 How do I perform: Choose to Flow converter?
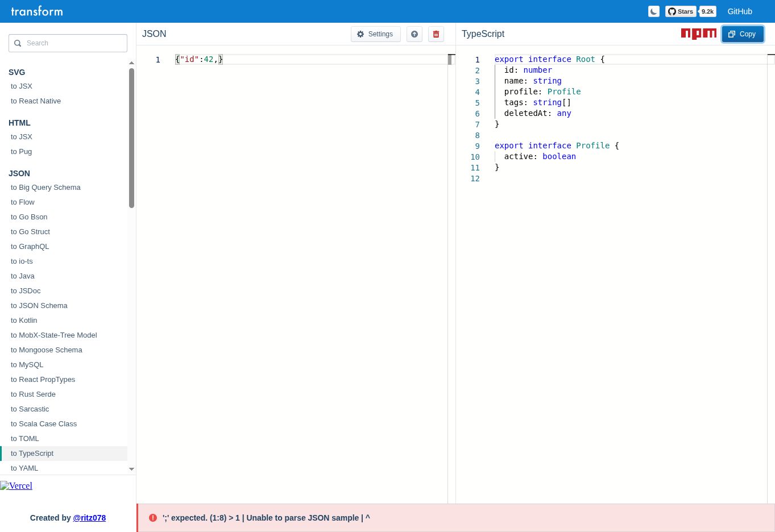(23, 202)
